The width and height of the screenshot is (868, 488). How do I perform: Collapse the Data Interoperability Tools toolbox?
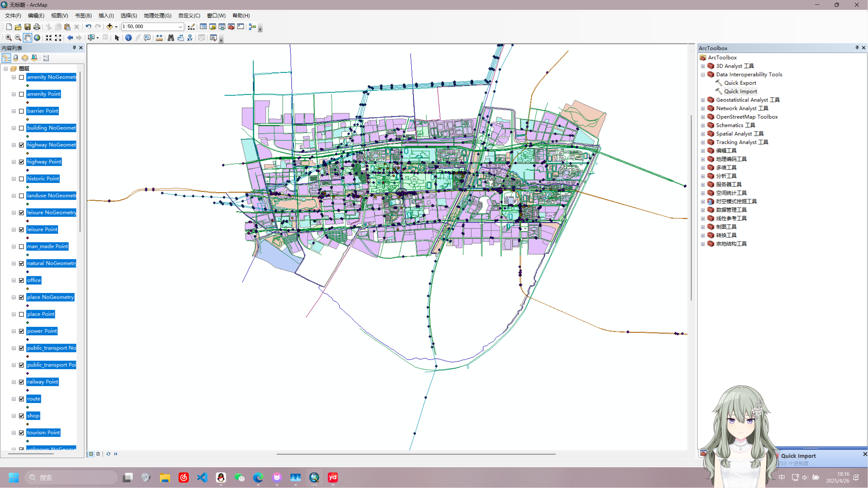[703, 75]
